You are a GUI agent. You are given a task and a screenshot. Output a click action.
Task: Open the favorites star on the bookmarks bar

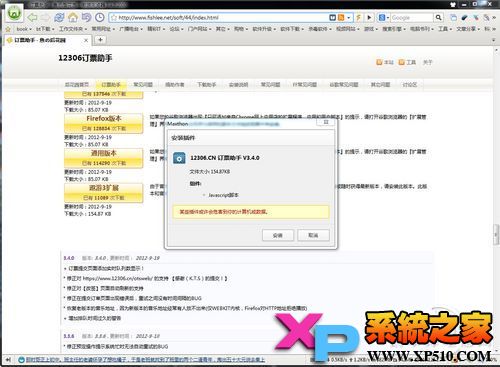pyautogui.click(x=8, y=29)
